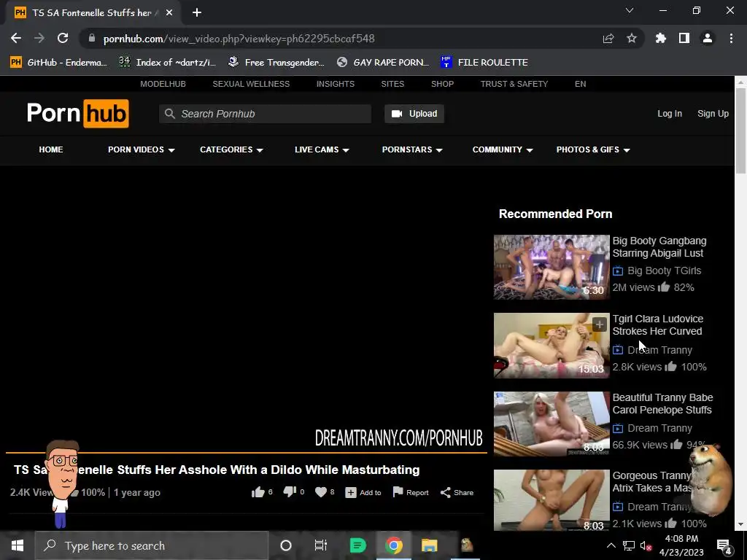Screen dimensions: 747x560
Task: Open the 6:30 recommended video thumbnail
Action: click(551, 267)
